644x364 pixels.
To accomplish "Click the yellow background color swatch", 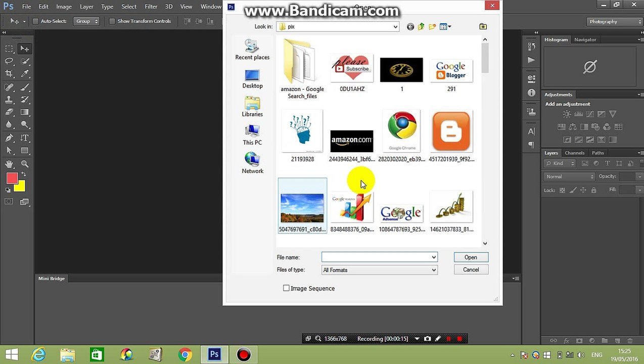I will [21, 189].
